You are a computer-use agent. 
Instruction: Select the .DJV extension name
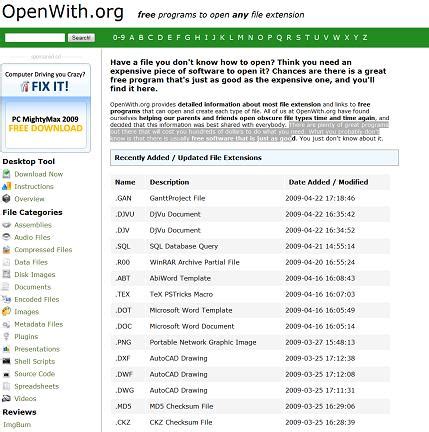122,230
